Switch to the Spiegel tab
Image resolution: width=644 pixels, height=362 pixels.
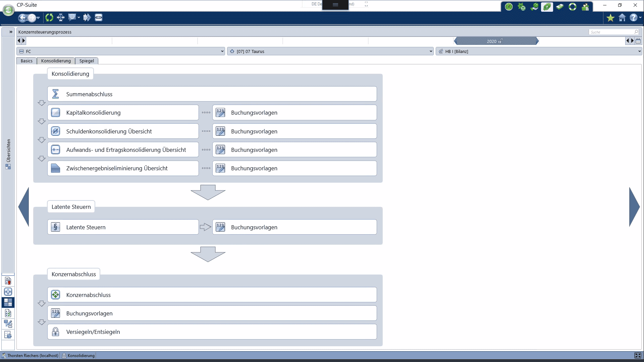87,61
